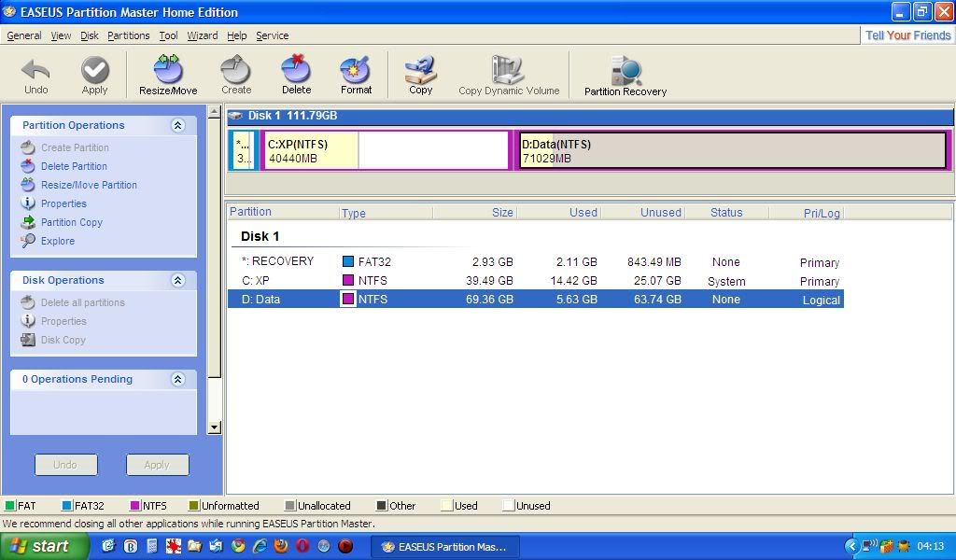Open the View menu
This screenshot has height=560, width=956.
(x=61, y=35)
